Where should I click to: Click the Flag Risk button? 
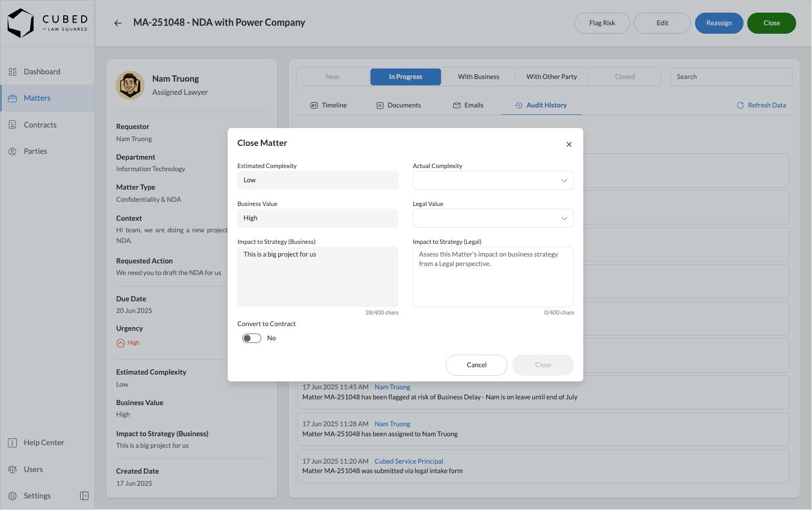pos(602,23)
